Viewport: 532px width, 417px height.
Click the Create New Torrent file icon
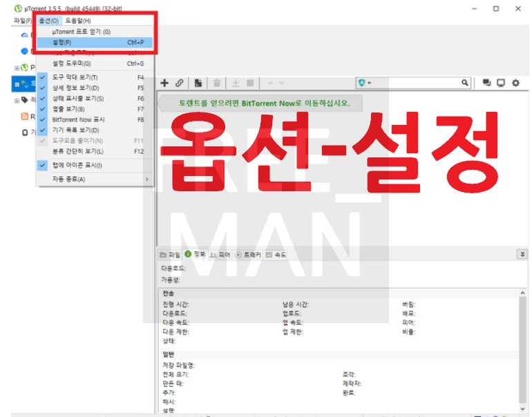click(x=198, y=83)
